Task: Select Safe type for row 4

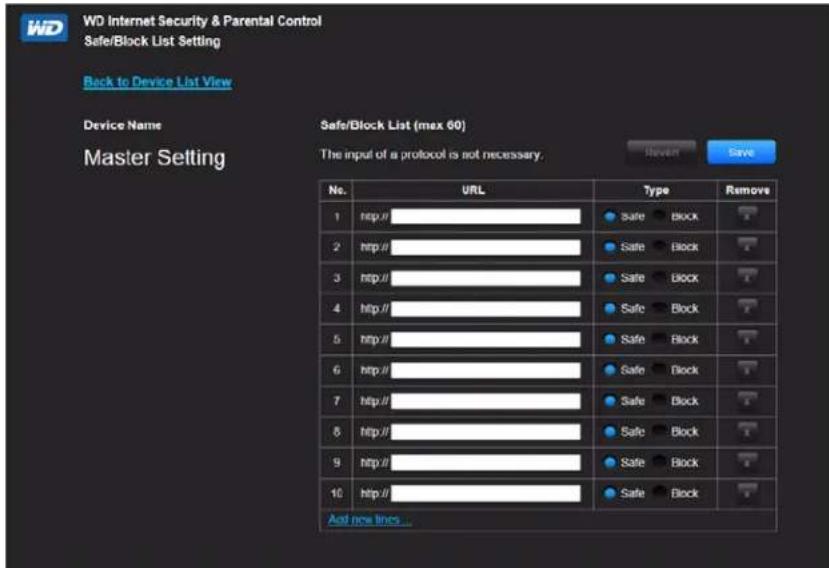Action: [x=610, y=308]
